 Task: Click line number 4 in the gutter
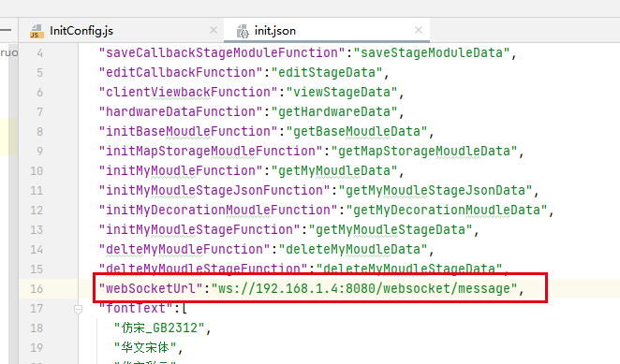point(39,53)
